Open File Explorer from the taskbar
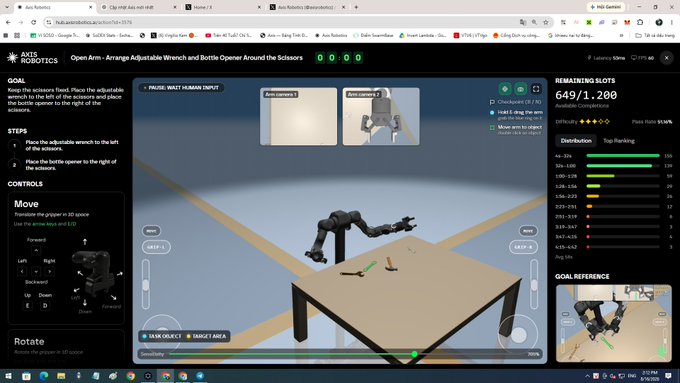The image size is (680, 383). [61, 376]
